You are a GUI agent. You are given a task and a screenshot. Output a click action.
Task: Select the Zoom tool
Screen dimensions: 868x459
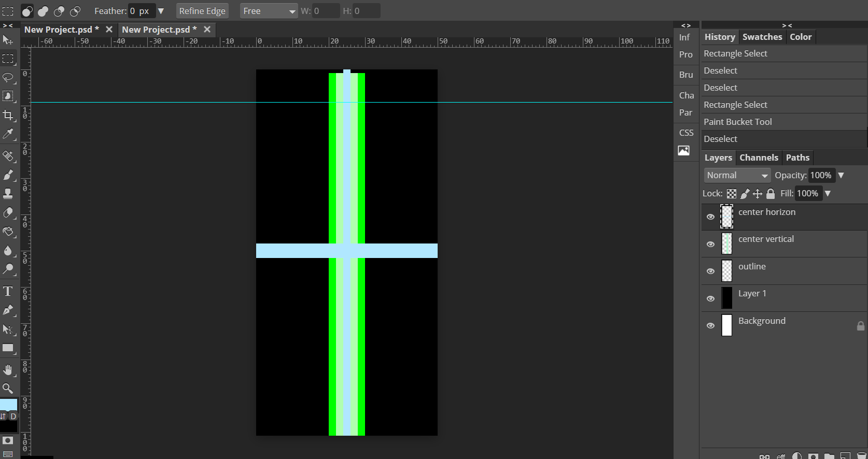point(8,389)
